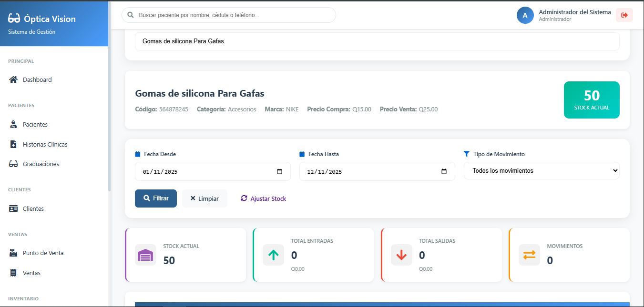Viewport: 644px width, 307px height.
Task: Open calendar picker in Fecha Desde field
Action: pos(280,172)
